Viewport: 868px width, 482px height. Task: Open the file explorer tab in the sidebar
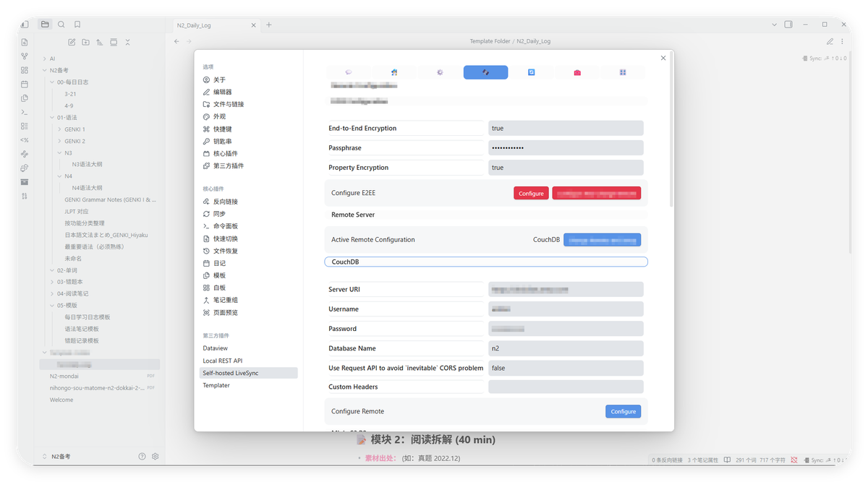point(45,24)
